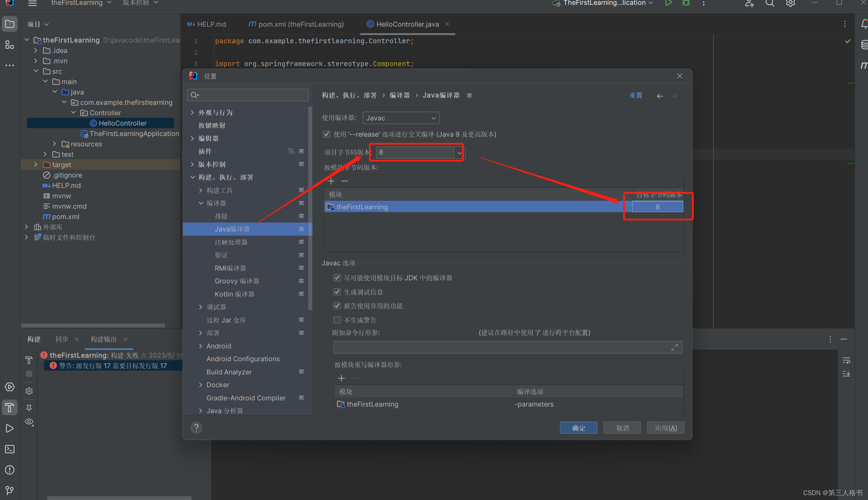Open the Code With Me icon

click(x=749, y=3)
